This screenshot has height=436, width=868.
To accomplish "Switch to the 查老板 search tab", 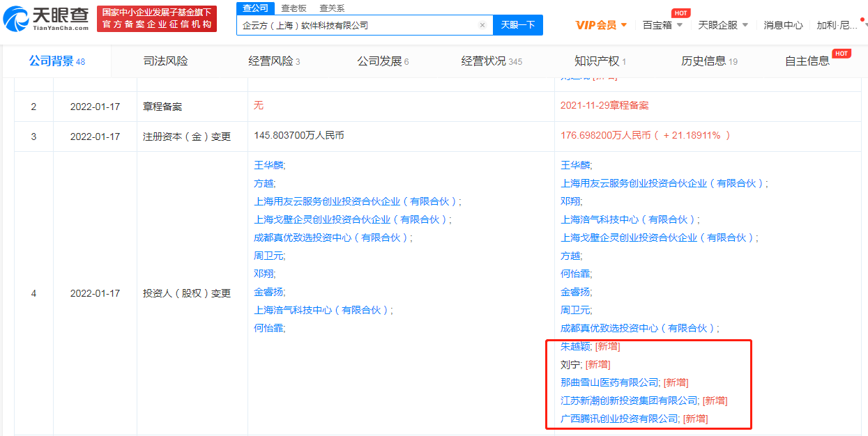I will coord(294,8).
